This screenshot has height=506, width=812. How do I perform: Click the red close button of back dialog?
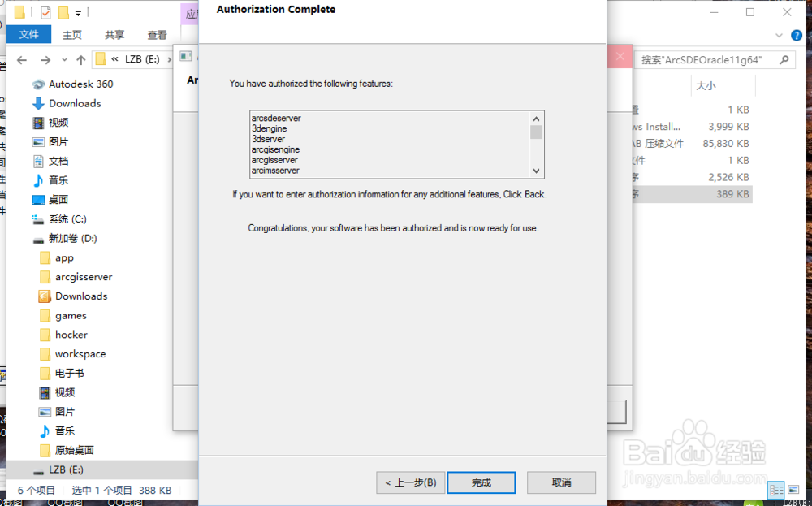point(620,57)
